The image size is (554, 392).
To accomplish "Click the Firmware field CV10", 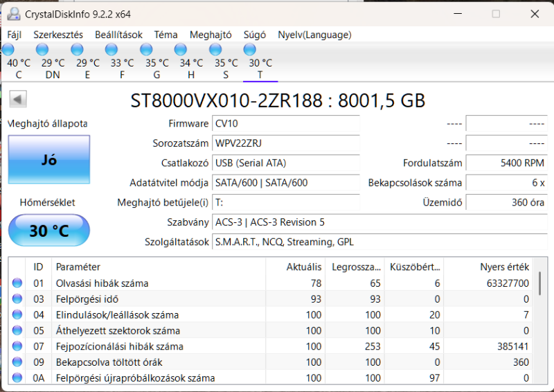I will point(286,123).
